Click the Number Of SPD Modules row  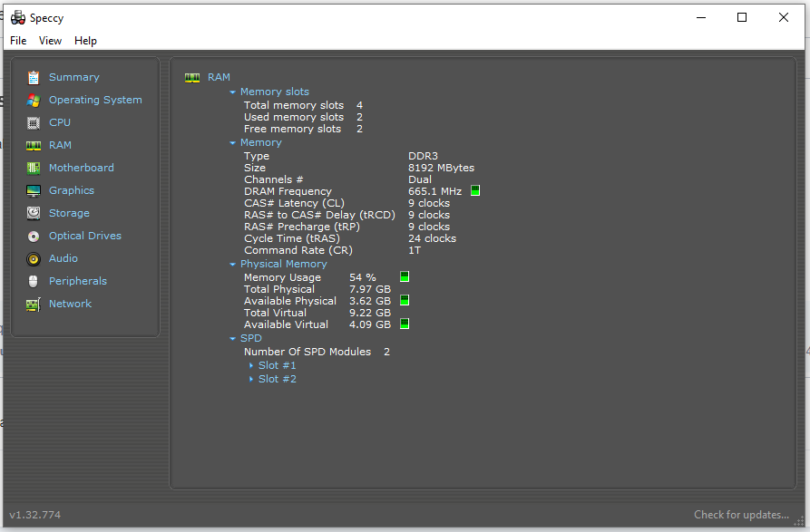(317, 352)
